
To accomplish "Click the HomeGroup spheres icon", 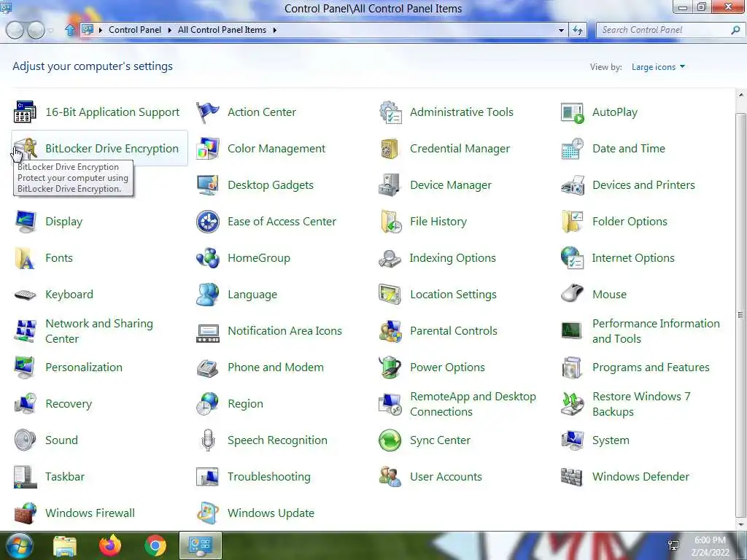I will (x=208, y=258).
